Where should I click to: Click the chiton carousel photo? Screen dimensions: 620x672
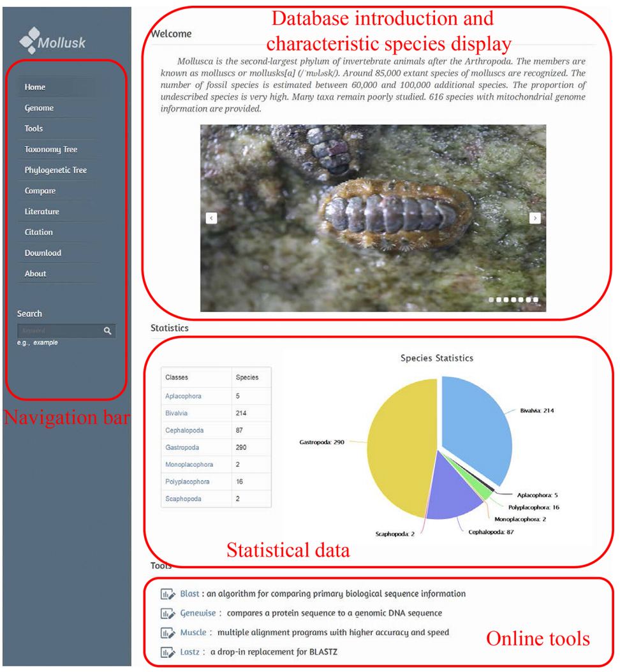tap(373, 218)
